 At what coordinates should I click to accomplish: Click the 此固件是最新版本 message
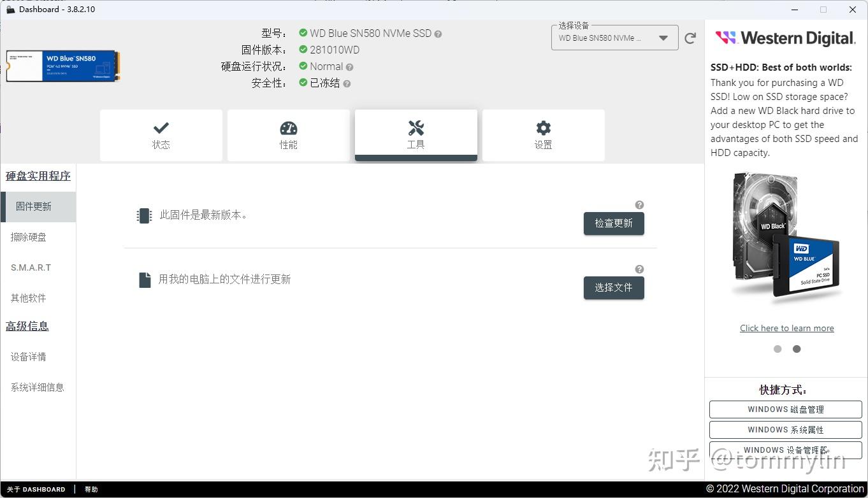click(x=203, y=216)
